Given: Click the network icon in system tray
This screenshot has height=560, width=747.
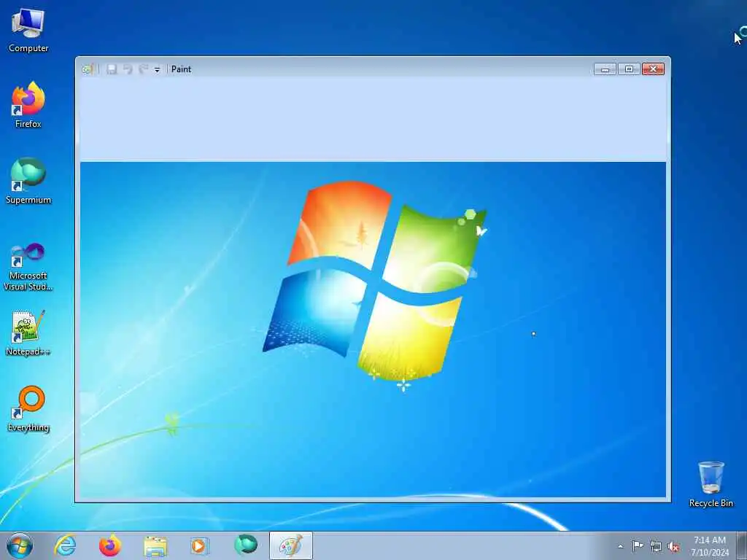Looking at the screenshot, I should tap(656, 547).
